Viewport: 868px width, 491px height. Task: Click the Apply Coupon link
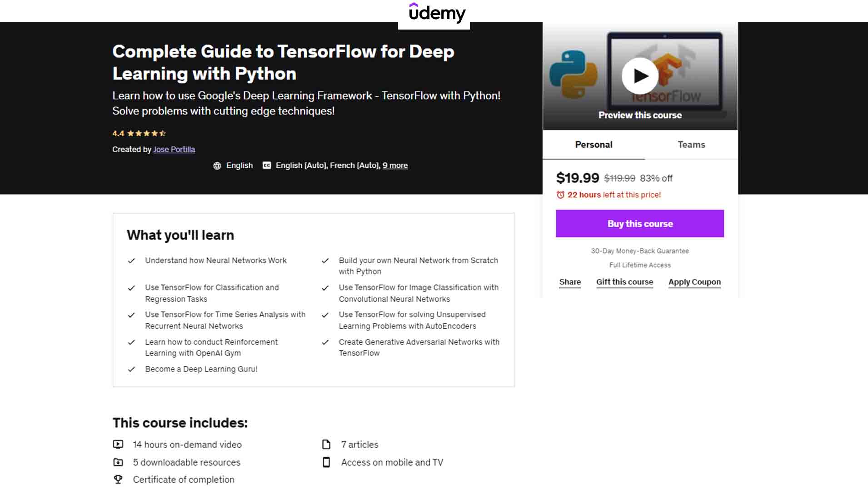[694, 282]
